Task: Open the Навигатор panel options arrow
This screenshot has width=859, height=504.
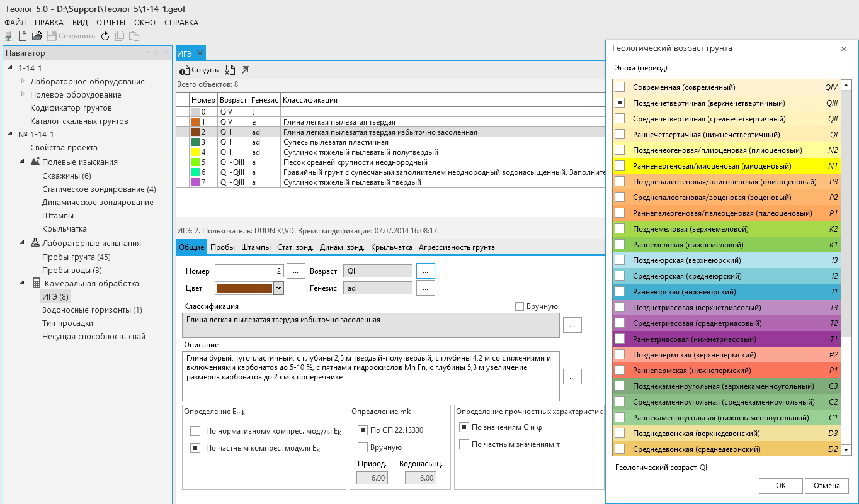Action: [148, 53]
